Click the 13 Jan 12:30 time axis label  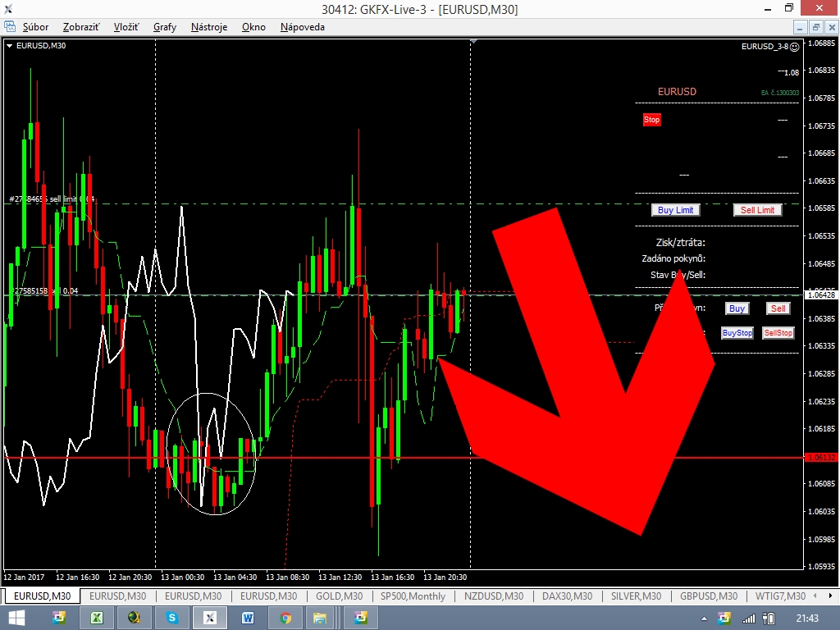click(340, 577)
